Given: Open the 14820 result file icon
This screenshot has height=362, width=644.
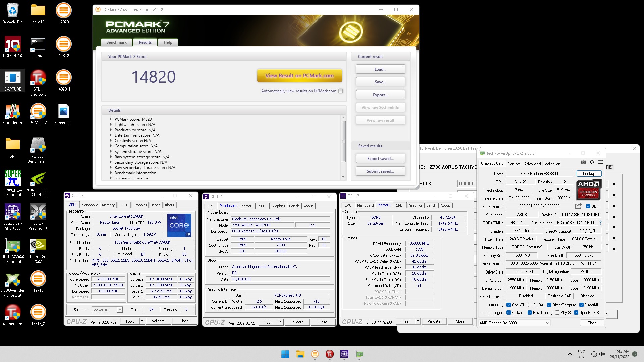Looking at the screenshot, I should pos(64,47).
